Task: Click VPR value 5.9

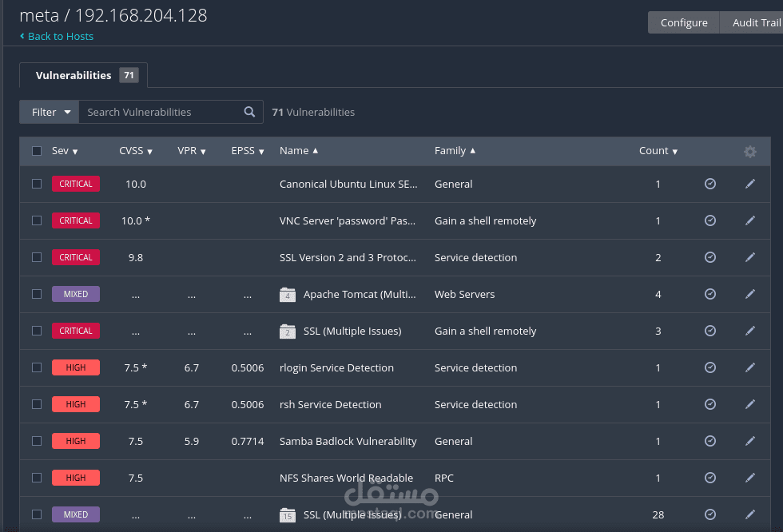Action: tap(191, 441)
